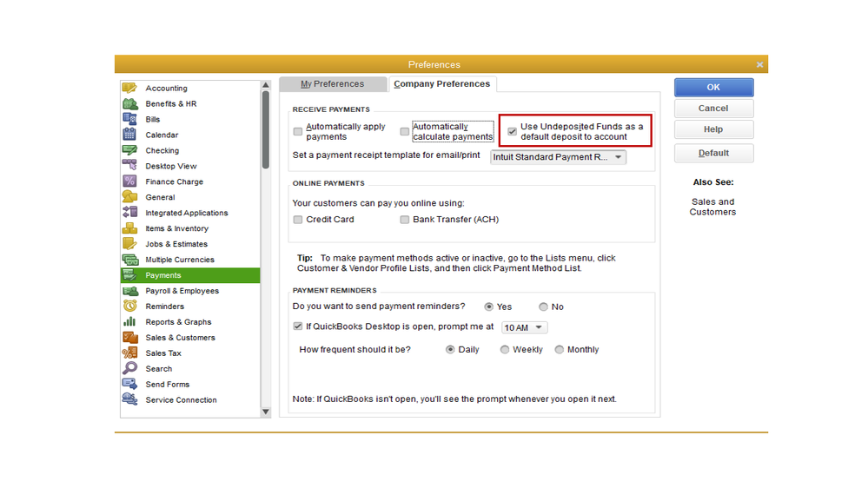868x488 pixels.
Task: Check the Bank Transfer (ACH) option
Action: 405,220
